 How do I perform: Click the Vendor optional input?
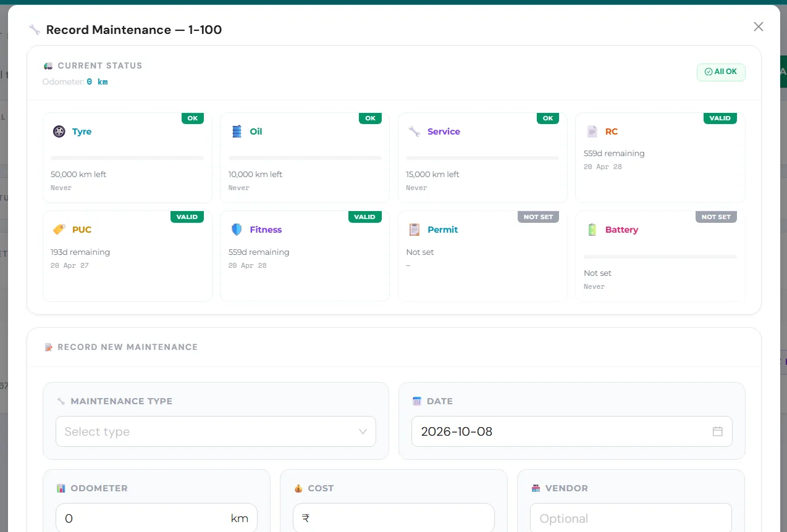pyautogui.click(x=631, y=518)
